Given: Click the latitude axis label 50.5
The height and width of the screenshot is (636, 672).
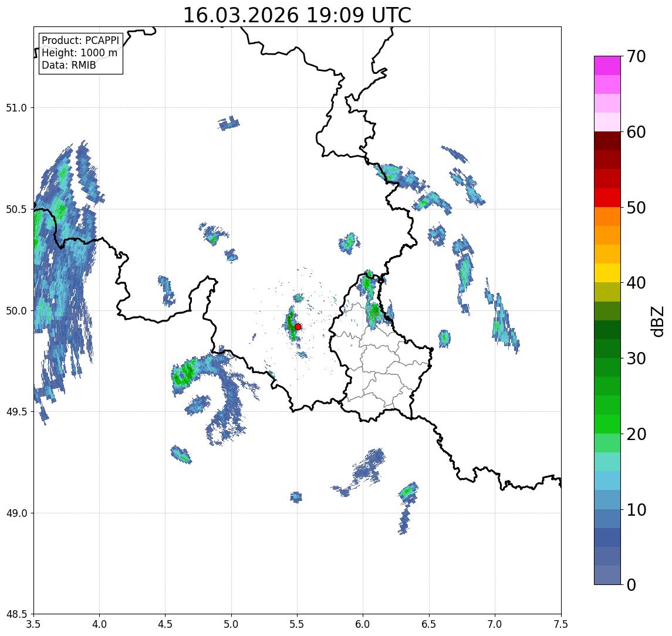Looking at the screenshot, I should point(16,209).
